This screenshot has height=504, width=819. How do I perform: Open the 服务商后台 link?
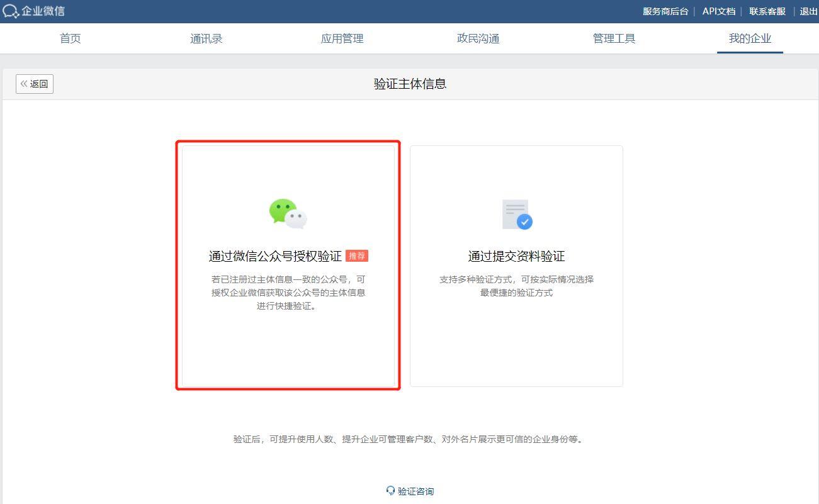[665, 11]
